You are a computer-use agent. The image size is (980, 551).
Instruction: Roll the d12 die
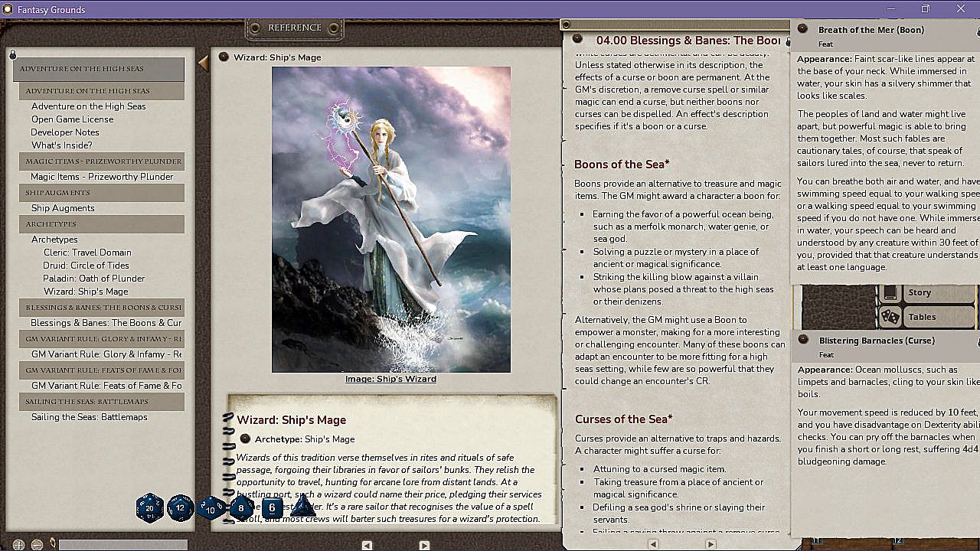181,507
